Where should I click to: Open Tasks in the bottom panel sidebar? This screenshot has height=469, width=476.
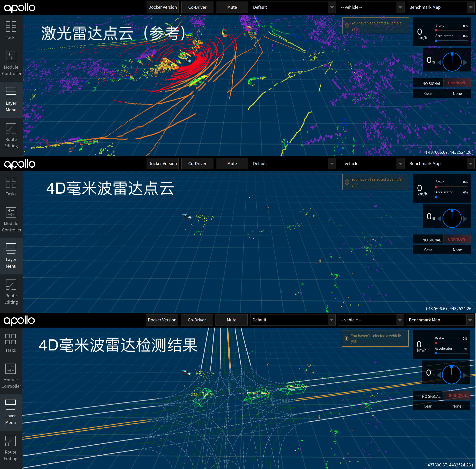(11, 343)
